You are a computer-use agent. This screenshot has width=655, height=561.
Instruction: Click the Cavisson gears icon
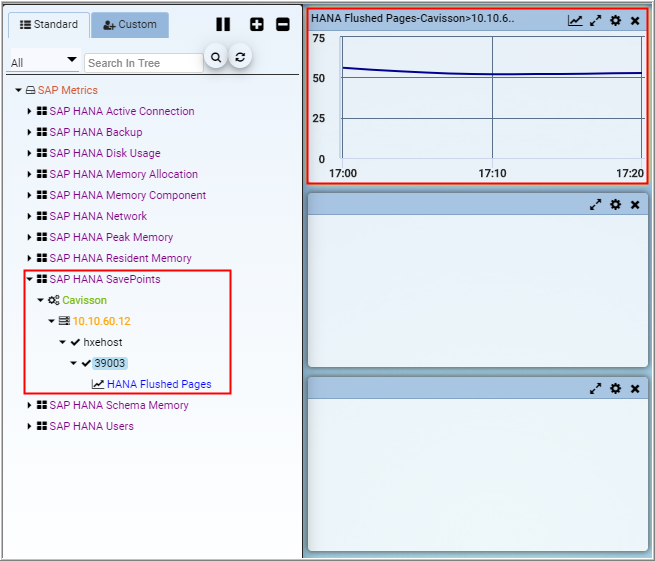[x=53, y=300]
